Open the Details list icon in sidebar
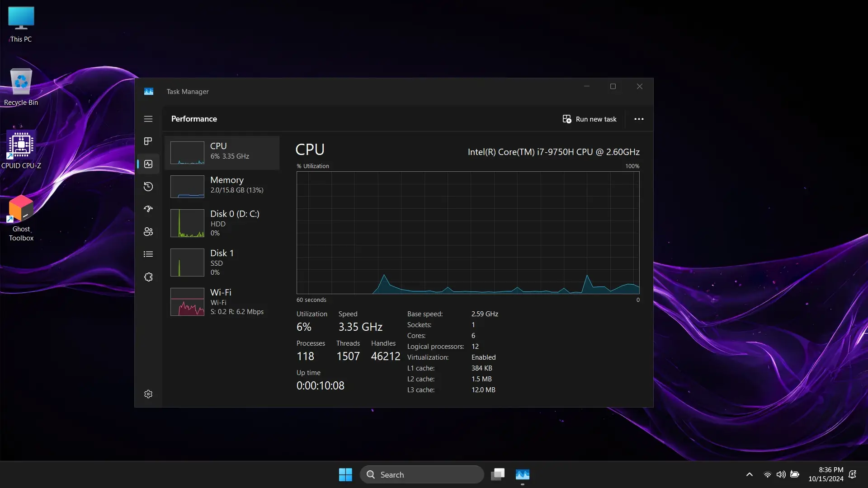This screenshot has width=868, height=488. pos(148,254)
